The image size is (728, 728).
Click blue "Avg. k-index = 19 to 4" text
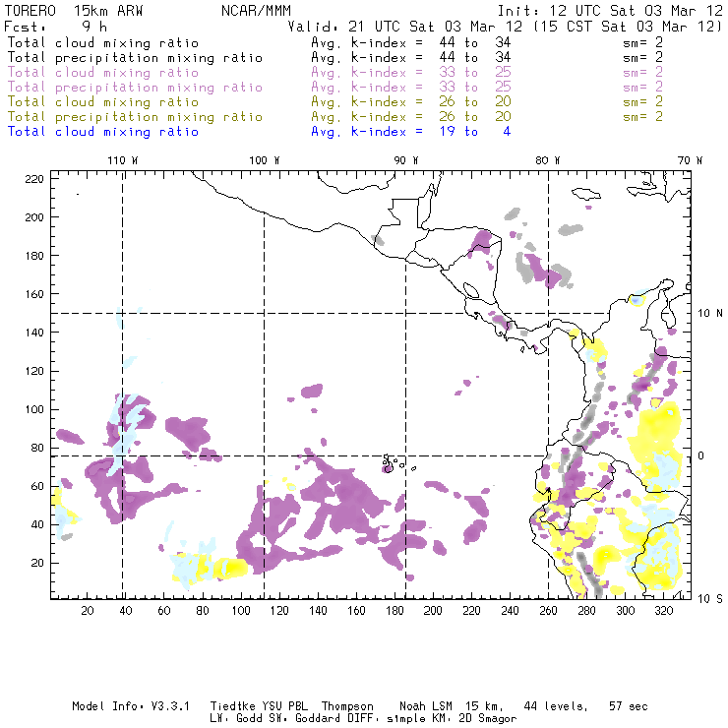(411, 132)
